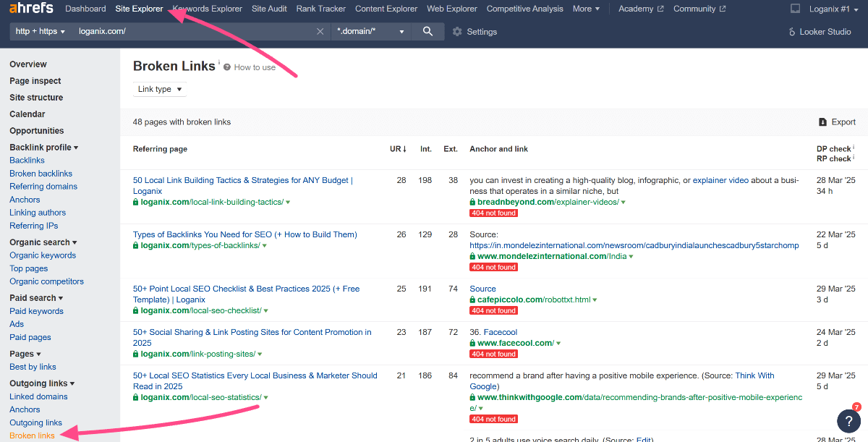
Task: Open Keywords Explorer tab
Action: [x=208, y=9]
